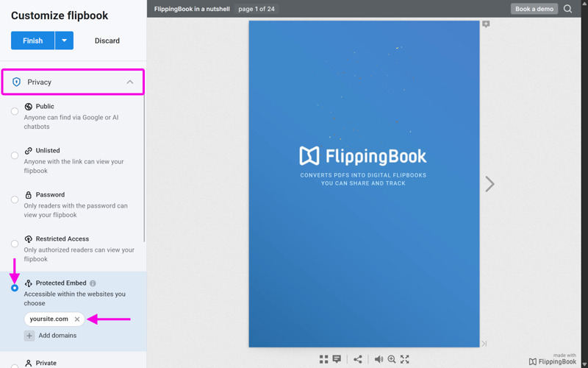Select the Password radio option
588x368 pixels.
15,199
